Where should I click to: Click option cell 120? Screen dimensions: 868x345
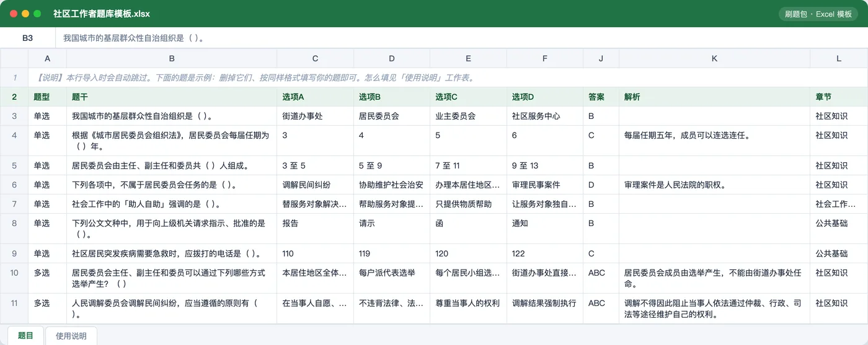tap(468, 253)
